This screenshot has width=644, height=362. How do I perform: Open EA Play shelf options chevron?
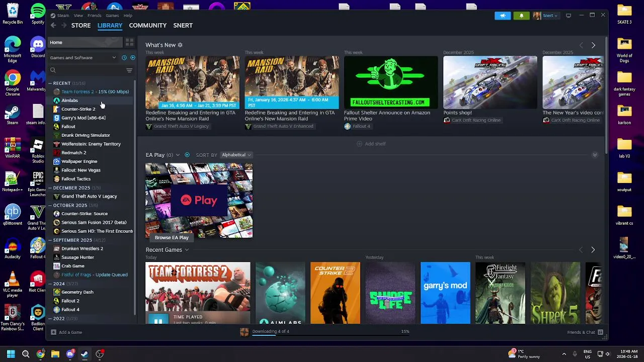tap(178, 155)
